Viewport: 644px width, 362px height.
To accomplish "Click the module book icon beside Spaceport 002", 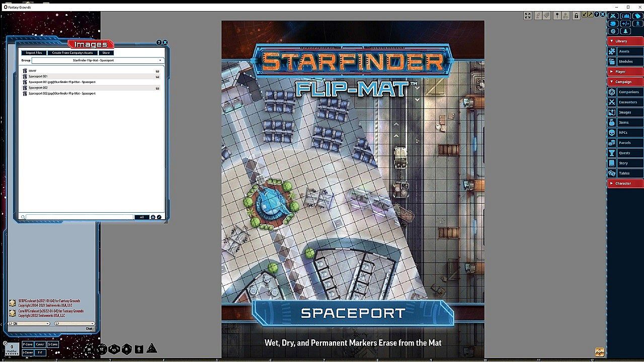I will pos(157,88).
